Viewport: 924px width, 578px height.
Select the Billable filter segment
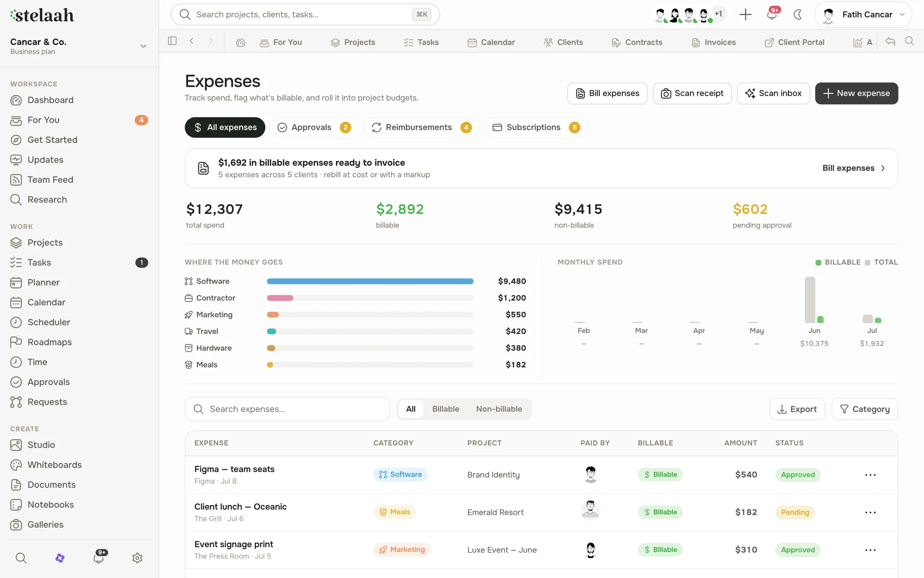click(446, 409)
